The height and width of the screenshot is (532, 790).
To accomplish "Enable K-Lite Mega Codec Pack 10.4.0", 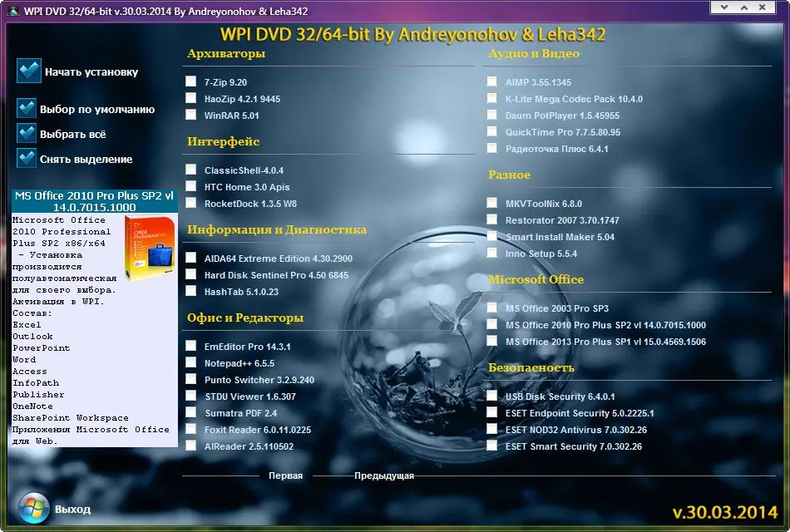I will (492, 98).
